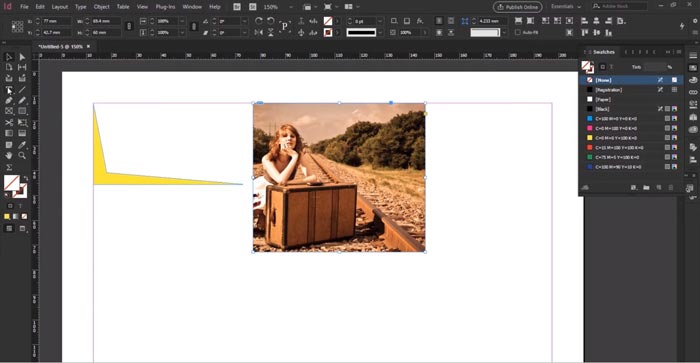Click the Flip Horizontal icon
This screenshot has height=363, width=700.
258,33
